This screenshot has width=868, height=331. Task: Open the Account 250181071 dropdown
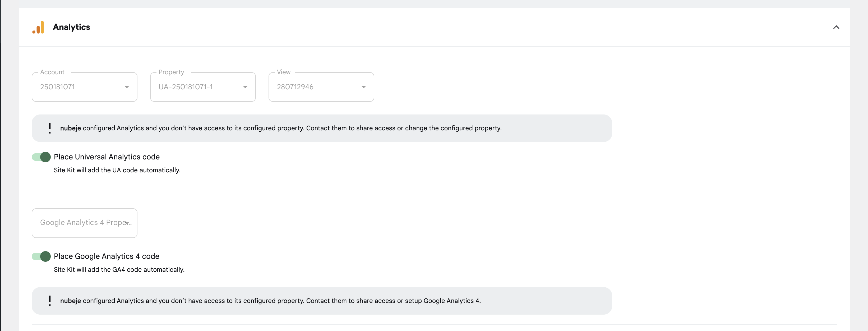click(84, 87)
